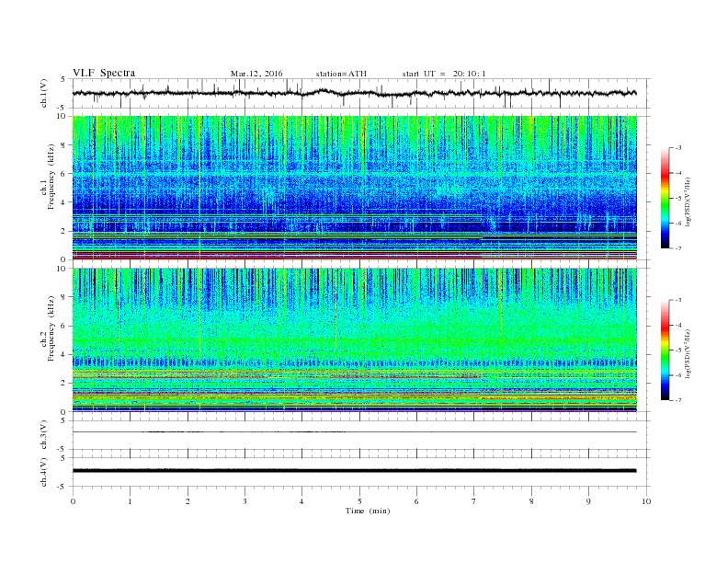This screenshot has height=563, width=728.
Task: Click the "-3" label on ch.1 colorbar
Action: (x=677, y=148)
